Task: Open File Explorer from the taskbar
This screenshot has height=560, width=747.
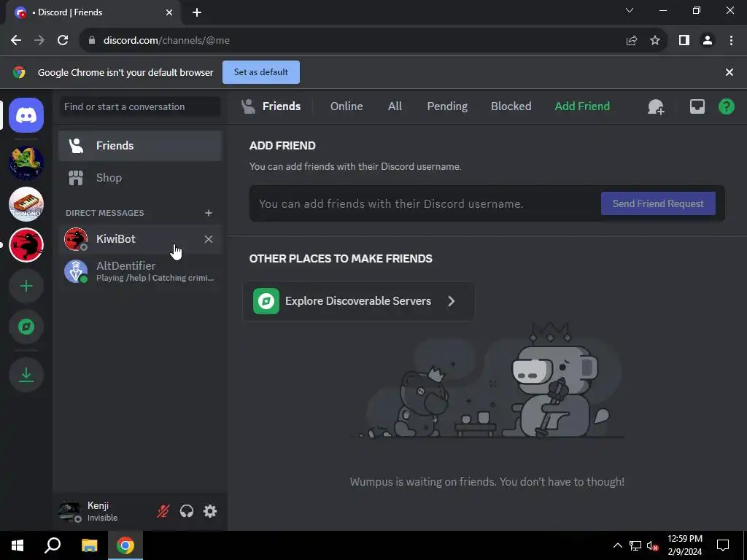Action: click(89, 545)
